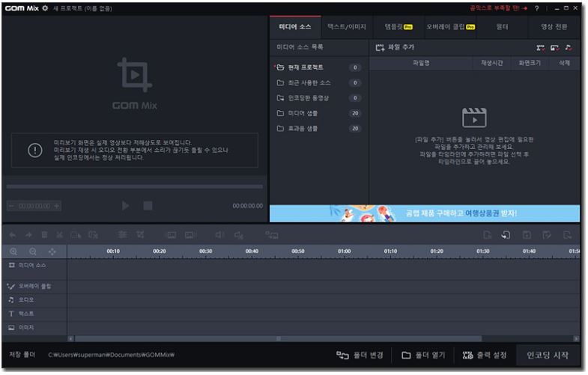Click the 파일 추가 button

point(395,47)
